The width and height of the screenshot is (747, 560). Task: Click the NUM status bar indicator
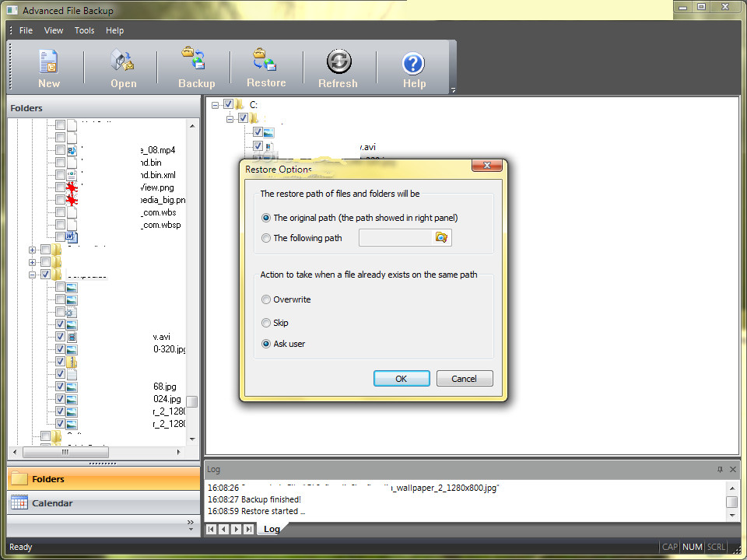coord(692,547)
